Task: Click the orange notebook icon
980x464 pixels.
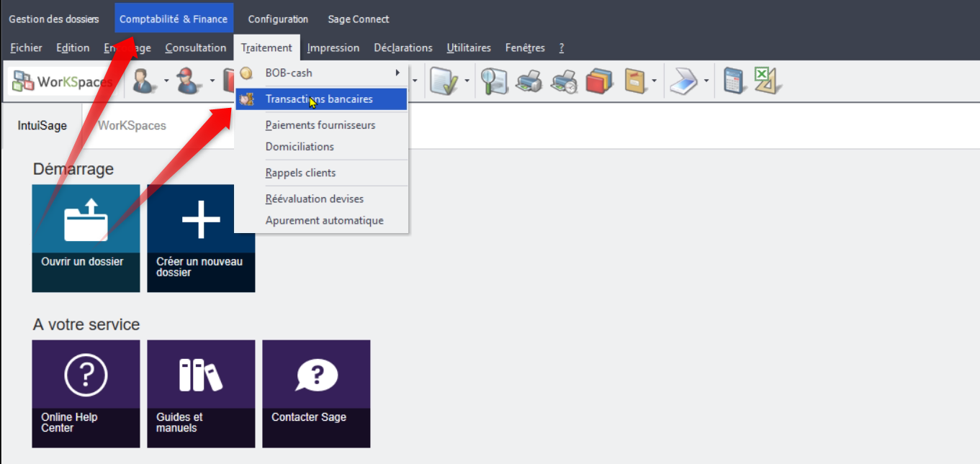Action: [x=635, y=81]
